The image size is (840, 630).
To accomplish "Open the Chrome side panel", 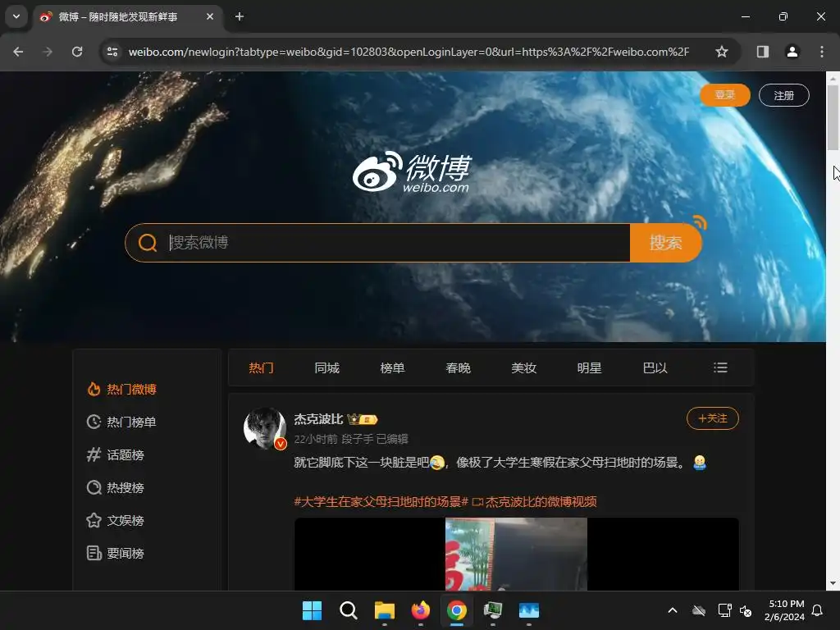I will [x=763, y=52].
